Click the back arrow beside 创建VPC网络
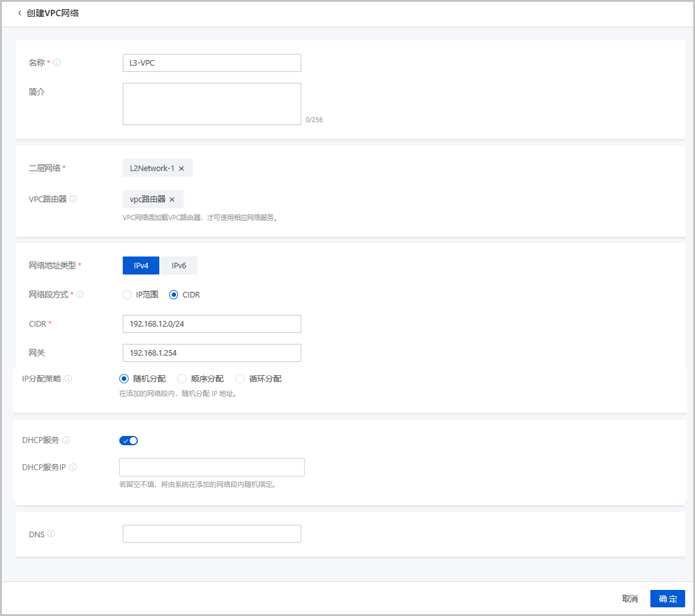The height and width of the screenshot is (616, 695). [19, 13]
